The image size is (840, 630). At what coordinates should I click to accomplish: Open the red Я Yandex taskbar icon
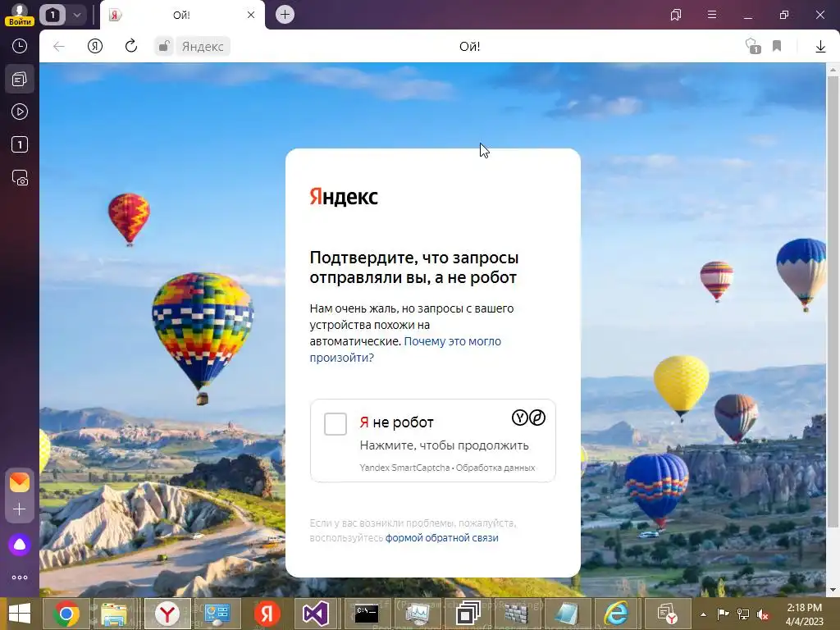tap(267, 614)
